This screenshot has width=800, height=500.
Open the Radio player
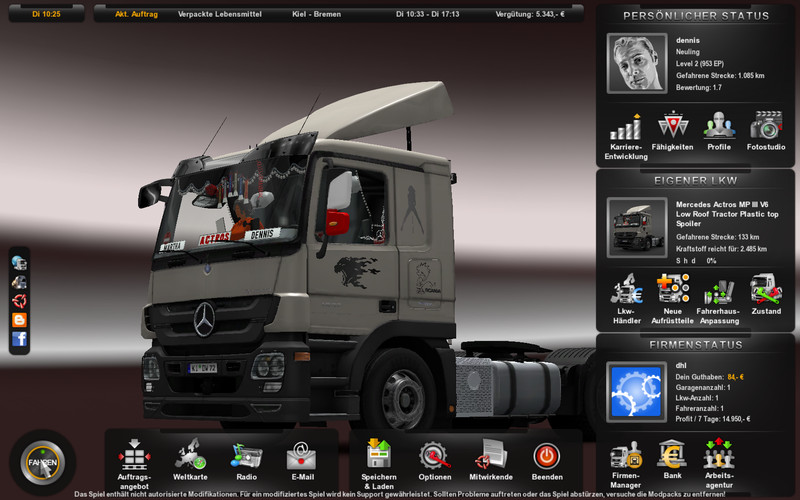point(246,461)
